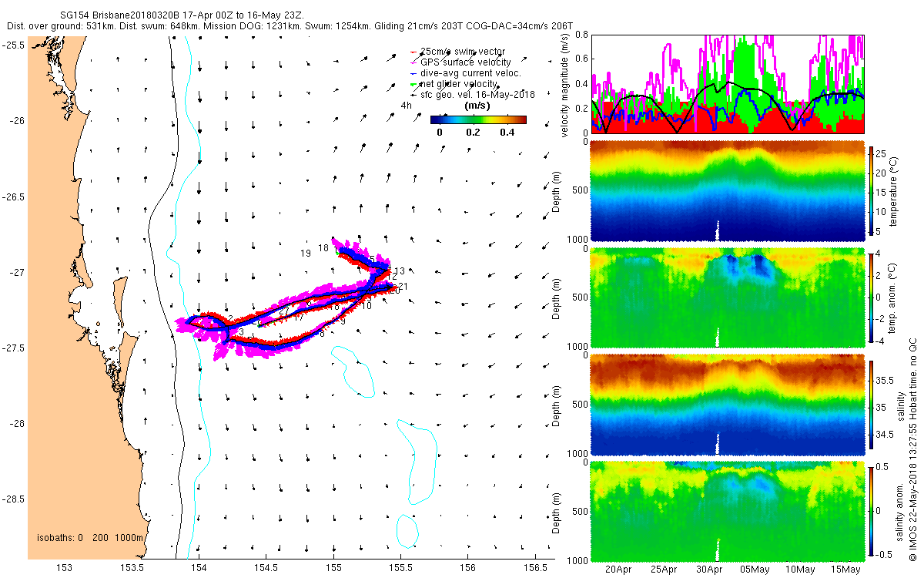Click the blue dive-avg current legend marker

[414, 72]
